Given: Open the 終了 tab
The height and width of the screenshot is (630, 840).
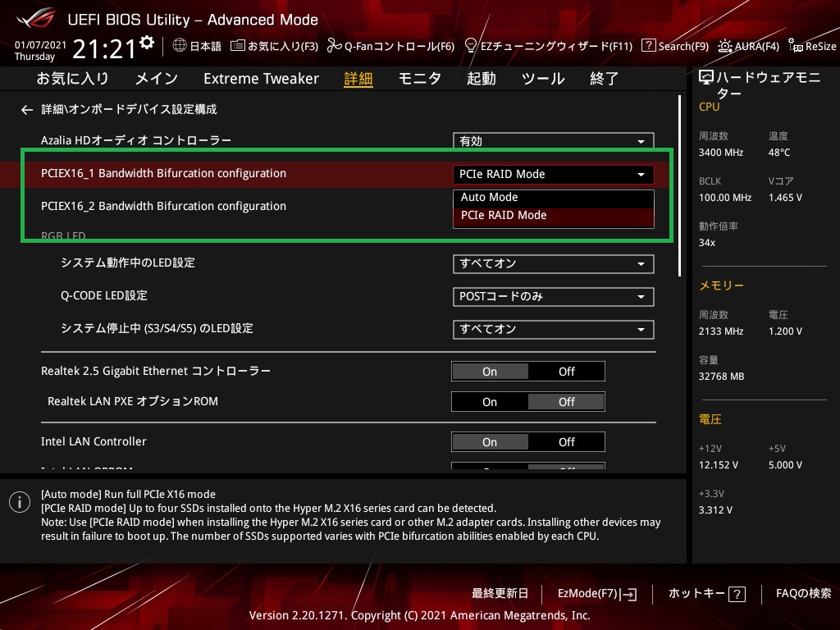Looking at the screenshot, I should pos(605,79).
